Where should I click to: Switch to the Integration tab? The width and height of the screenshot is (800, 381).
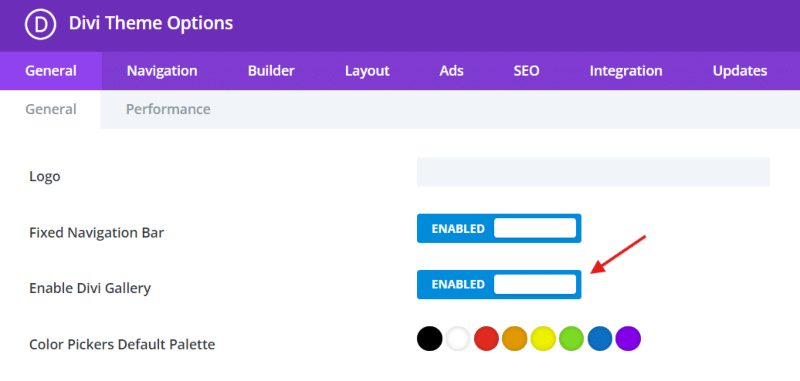(626, 71)
